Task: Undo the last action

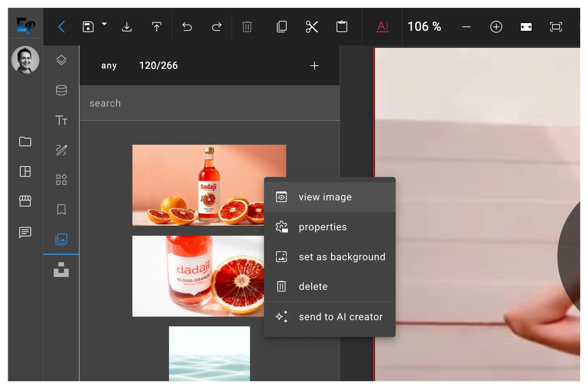Action: point(187,26)
